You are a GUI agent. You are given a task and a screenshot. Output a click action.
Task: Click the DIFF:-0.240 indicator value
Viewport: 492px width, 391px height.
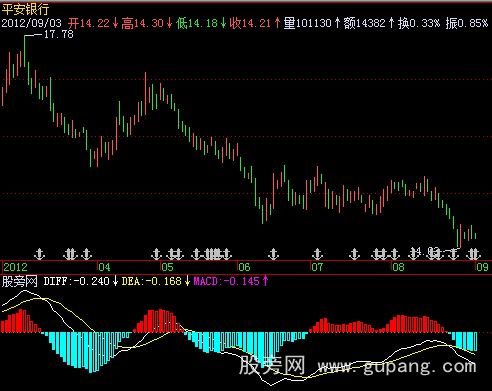(76, 281)
